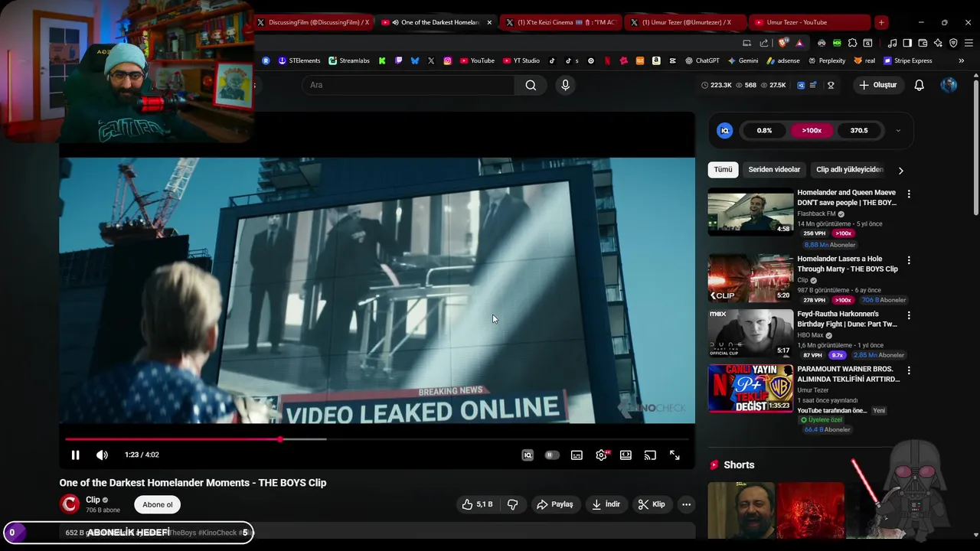This screenshot has width=980, height=551.
Task: Open options for Homelander and Queen Maeve video
Action: [909, 194]
